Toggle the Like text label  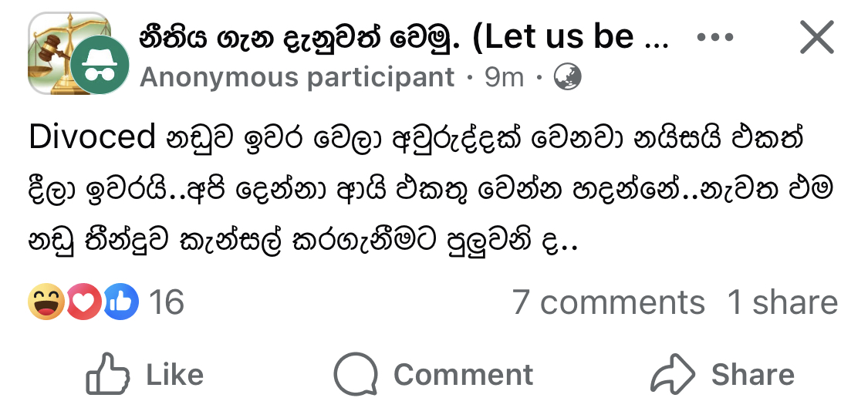coord(175,375)
